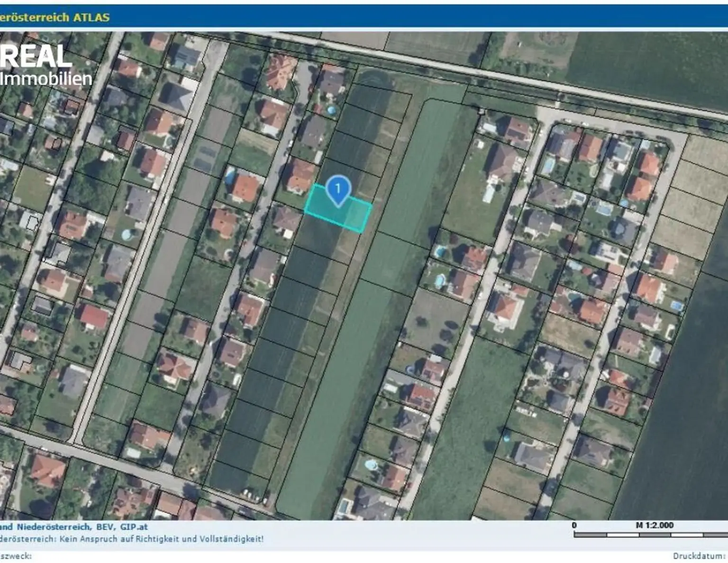Screen dimensions: 728x563
Task: Click the Kein Anspruch auf Richtigkeit disclaimer
Action: point(161,539)
